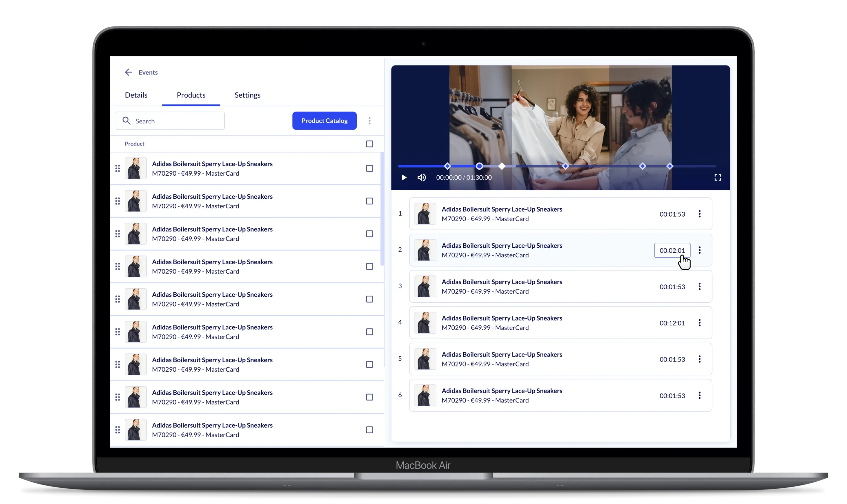Open the three-dot menu for timeline item 4

coord(699,323)
